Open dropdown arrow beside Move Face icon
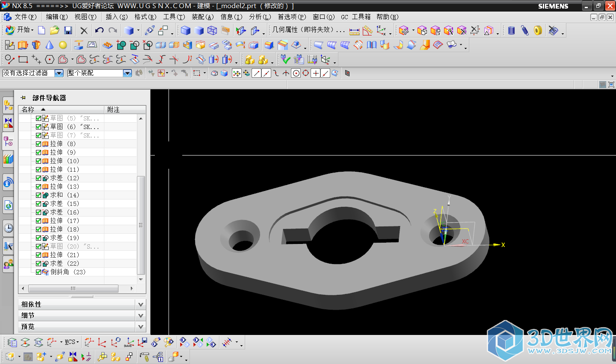Viewport: 616px width, 364px height. 413,31
